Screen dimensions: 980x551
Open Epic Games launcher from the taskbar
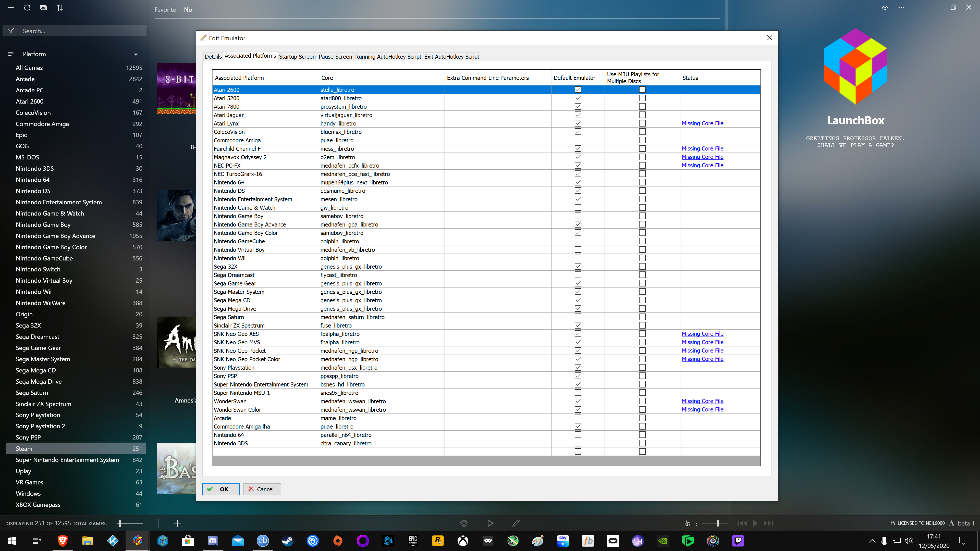tap(413, 541)
